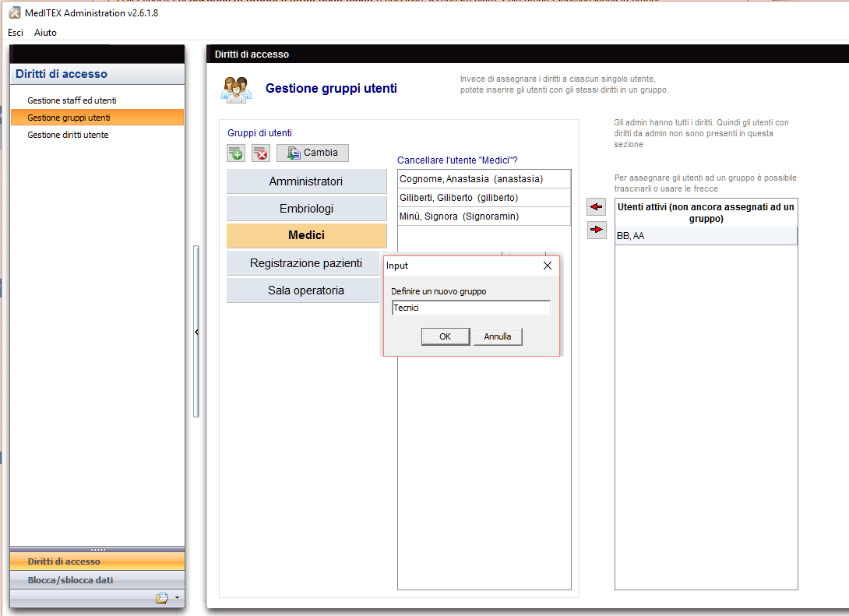849x616 pixels.
Task: Select unassigned user BB, AA
Action: pos(706,236)
